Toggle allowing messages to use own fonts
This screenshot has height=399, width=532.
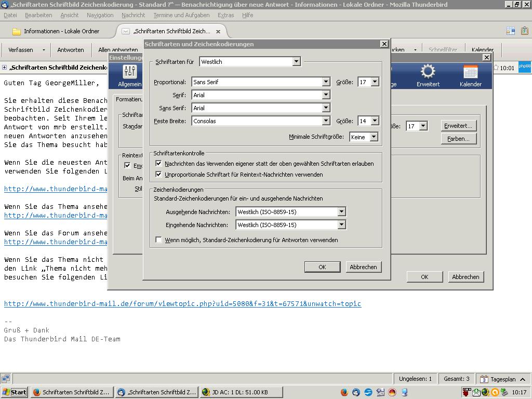pos(159,163)
